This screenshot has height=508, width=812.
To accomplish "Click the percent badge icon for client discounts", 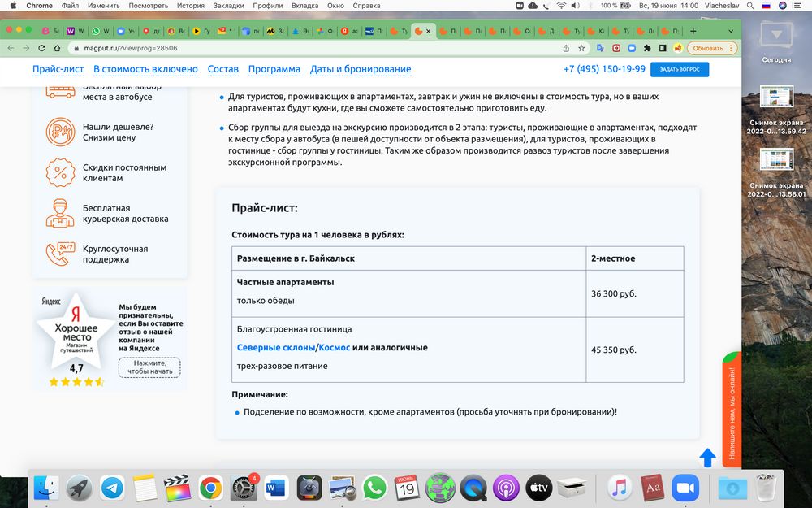I will 58,172.
